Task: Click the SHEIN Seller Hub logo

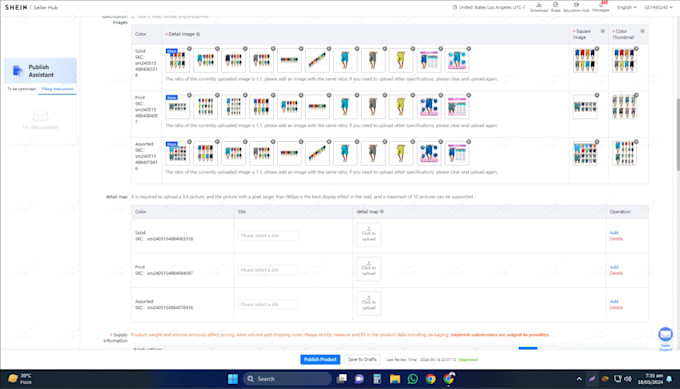Action: (x=31, y=7)
